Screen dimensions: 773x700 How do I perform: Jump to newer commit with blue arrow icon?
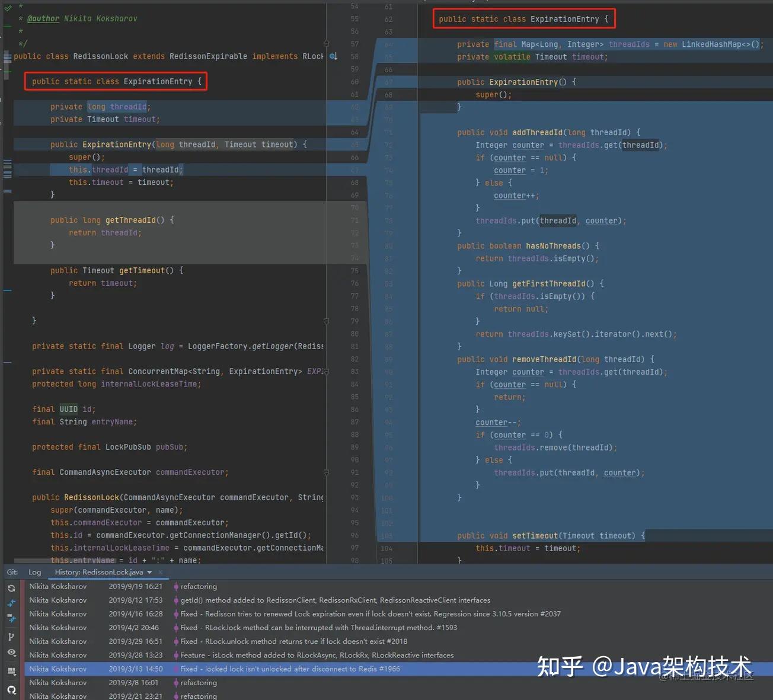pos(11,603)
